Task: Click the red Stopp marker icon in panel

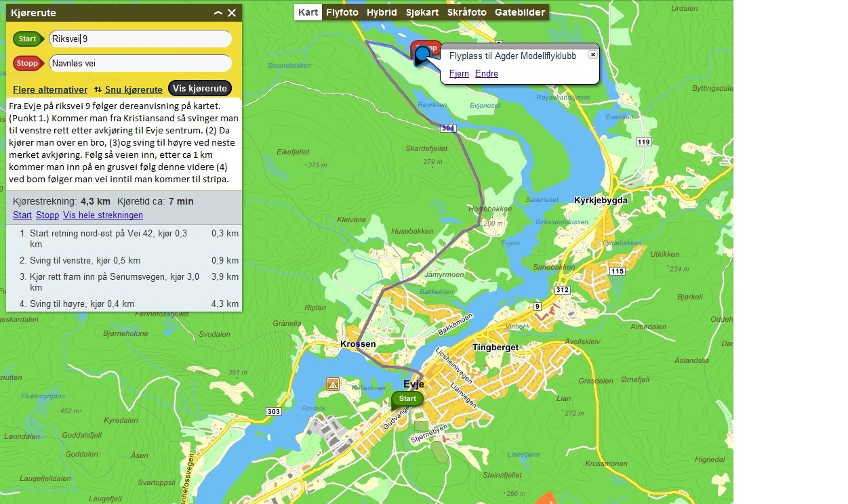Action: [28, 64]
